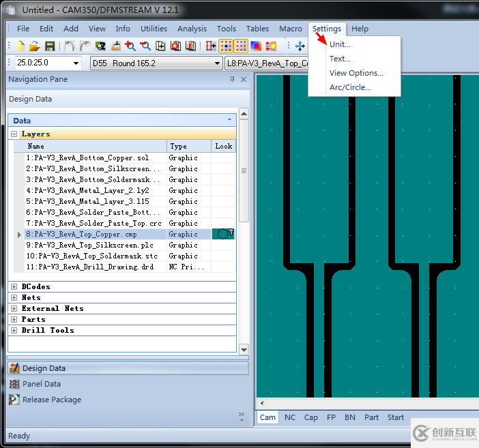Screen dimensions: 479x448
Task: Toggle the grid visibility toolbar button
Action: (241, 46)
